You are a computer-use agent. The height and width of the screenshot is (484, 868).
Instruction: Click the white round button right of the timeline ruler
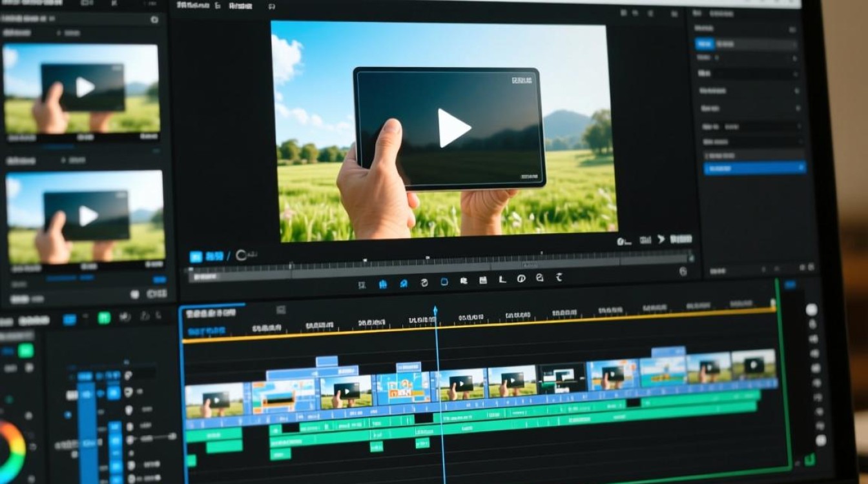click(x=811, y=310)
